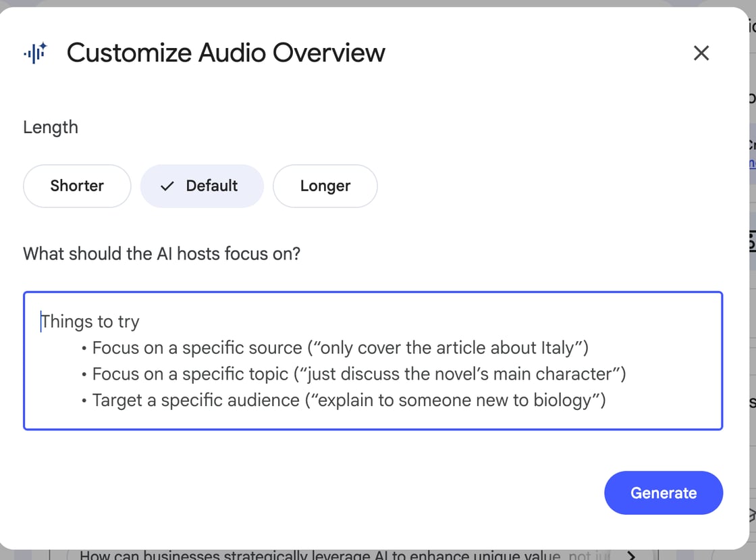Select the Longer length option
This screenshot has width=756, height=560.
325,185
